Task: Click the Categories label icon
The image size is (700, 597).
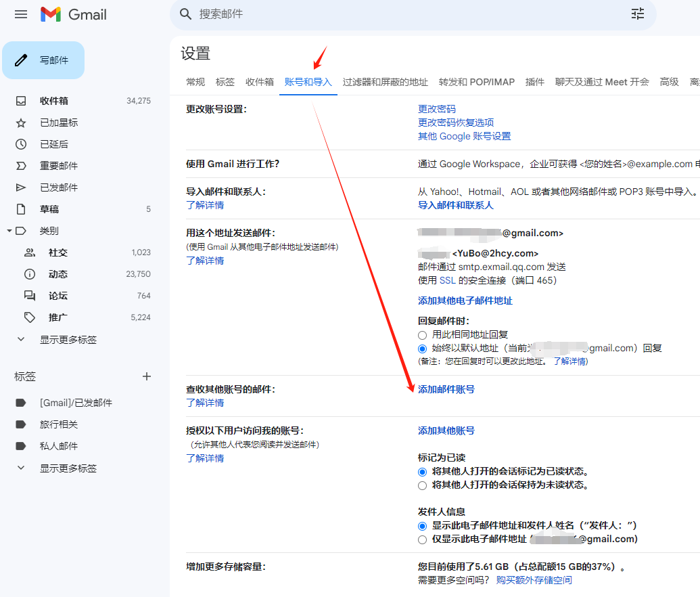Action: tap(21, 231)
